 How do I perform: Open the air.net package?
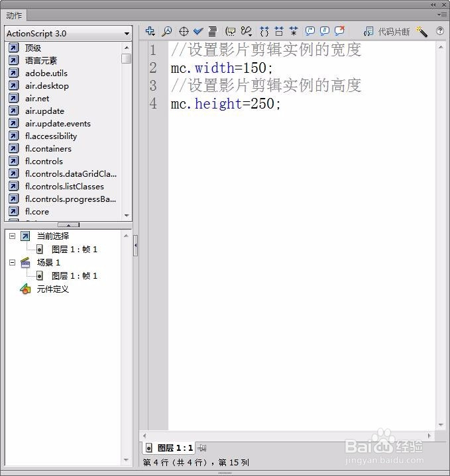tap(37, 99)
